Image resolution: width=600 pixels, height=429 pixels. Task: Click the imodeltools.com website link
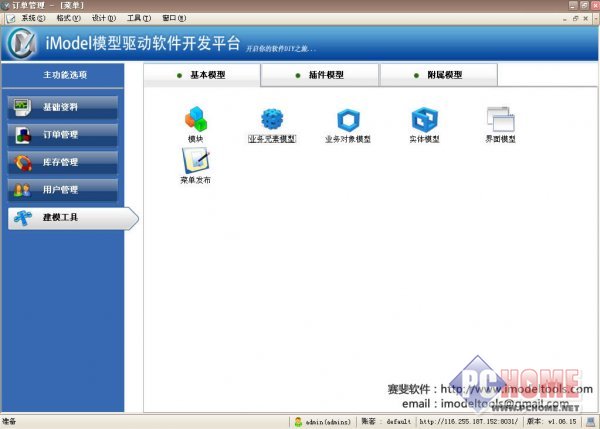tap(516, 389)
